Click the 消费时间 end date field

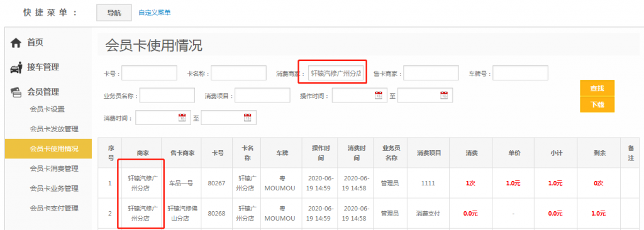(x=229, y=118)
